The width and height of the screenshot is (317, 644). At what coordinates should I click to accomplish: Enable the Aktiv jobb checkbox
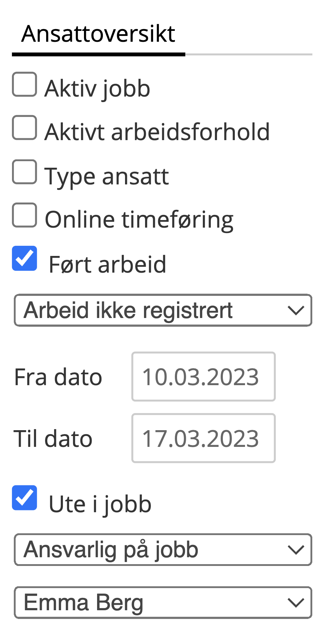[24, 85]
